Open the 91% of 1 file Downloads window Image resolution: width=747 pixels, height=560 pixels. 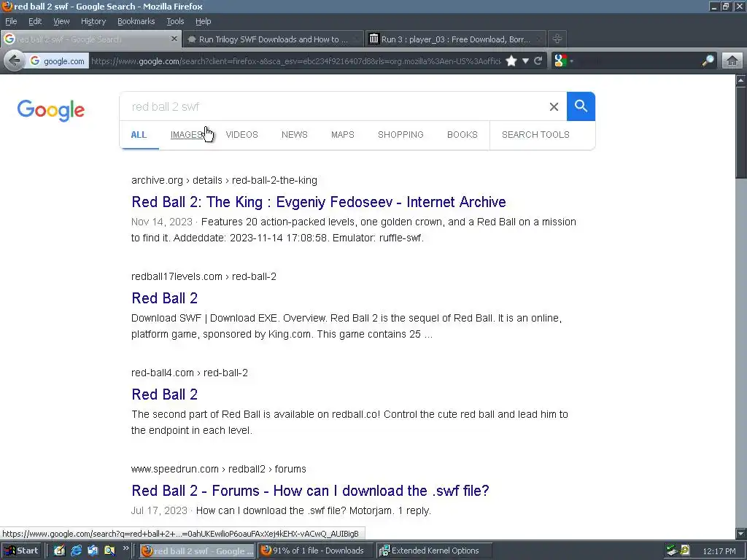tap(316, 551)
